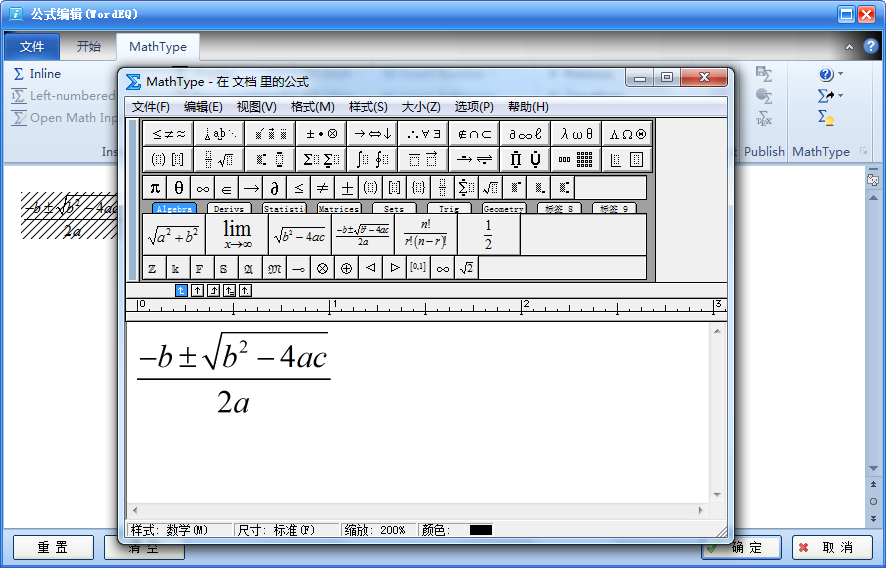886x568 pixels.
Task: Switch to the Statistics tab
Action: point(284,209)
